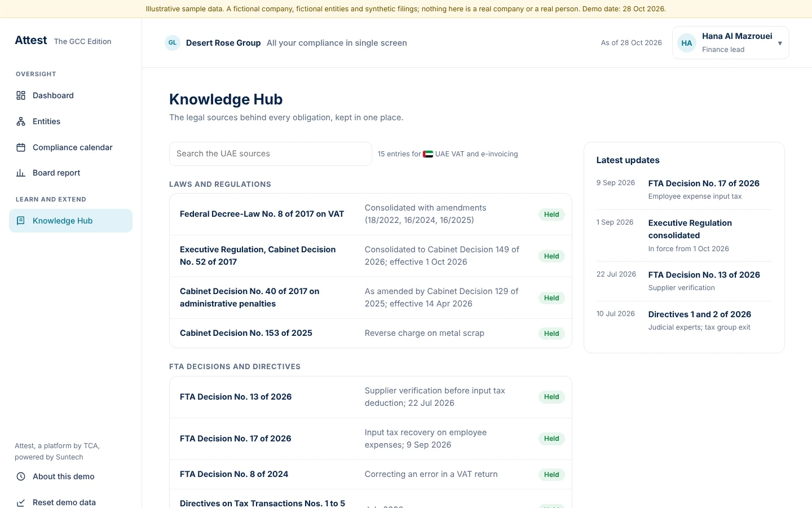Image resolution: width=812 pixels, height=508 pixels.
Task: Click the '9 Sep 2026' update date
Action: tap(616, 183)
